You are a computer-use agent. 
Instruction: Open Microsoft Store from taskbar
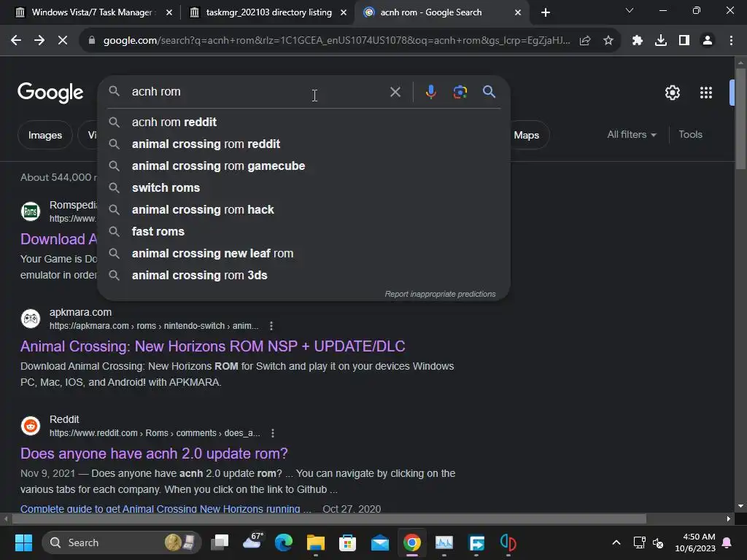click(x=347, y=542)
